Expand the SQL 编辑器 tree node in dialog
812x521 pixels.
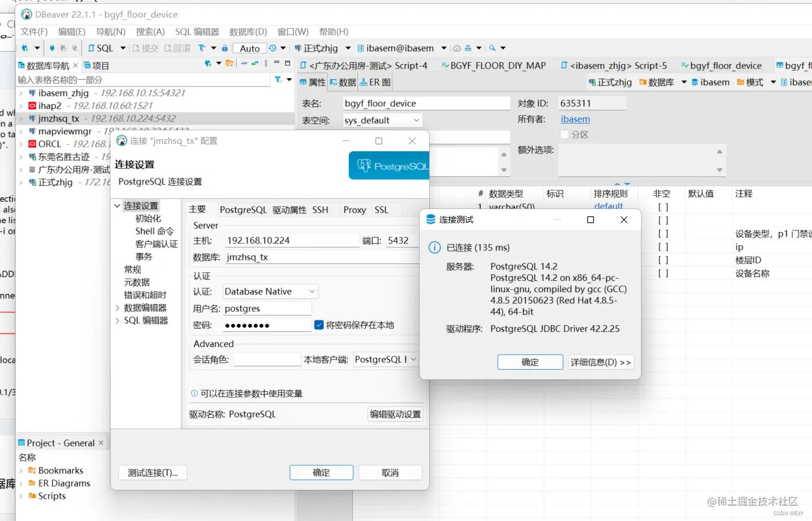coord(117,321)
